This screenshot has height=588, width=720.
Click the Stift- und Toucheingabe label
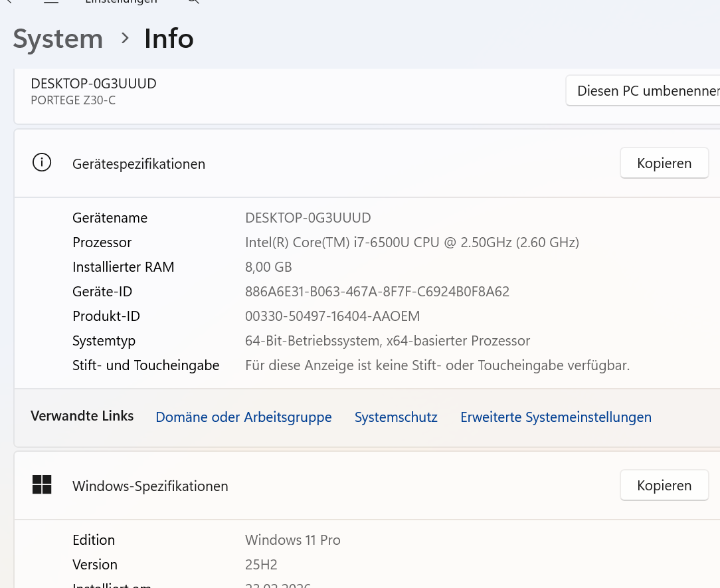[145, 365]
